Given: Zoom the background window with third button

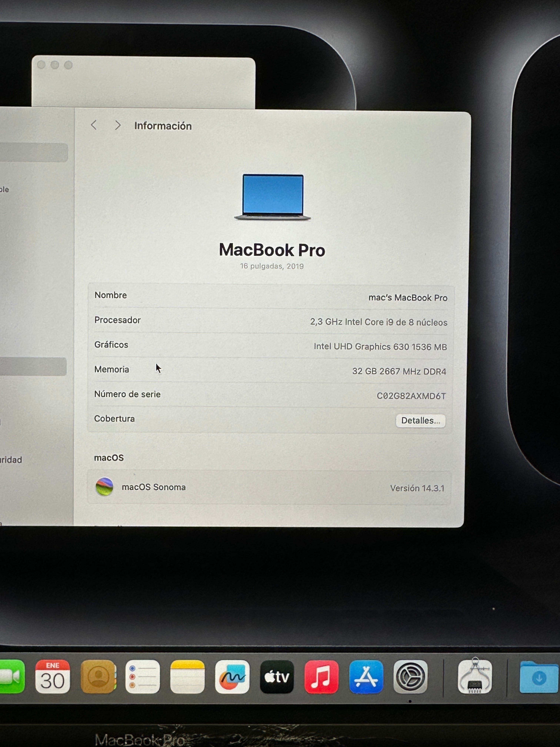Looking at the screenshot, I should pos(69,65).
